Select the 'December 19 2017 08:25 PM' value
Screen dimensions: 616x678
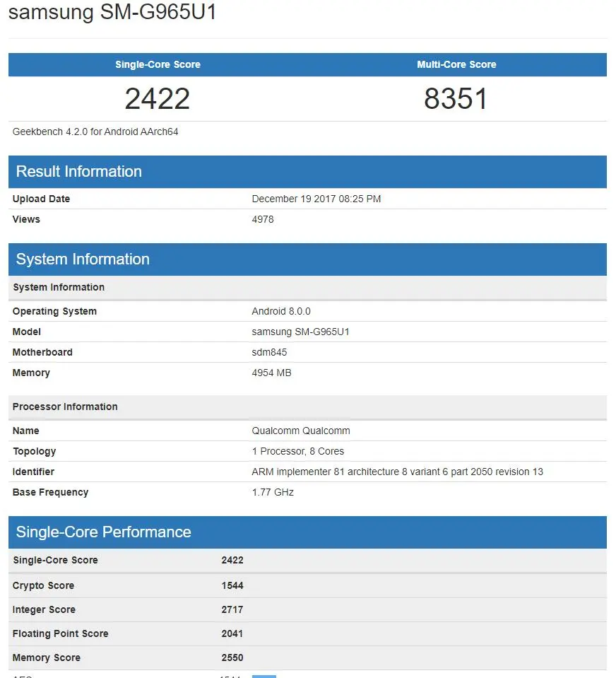click(316, 199)
